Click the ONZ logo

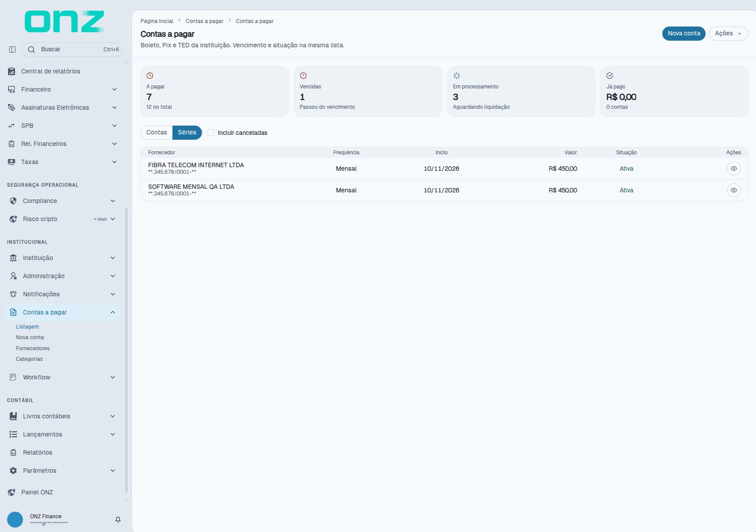(65, 22)
